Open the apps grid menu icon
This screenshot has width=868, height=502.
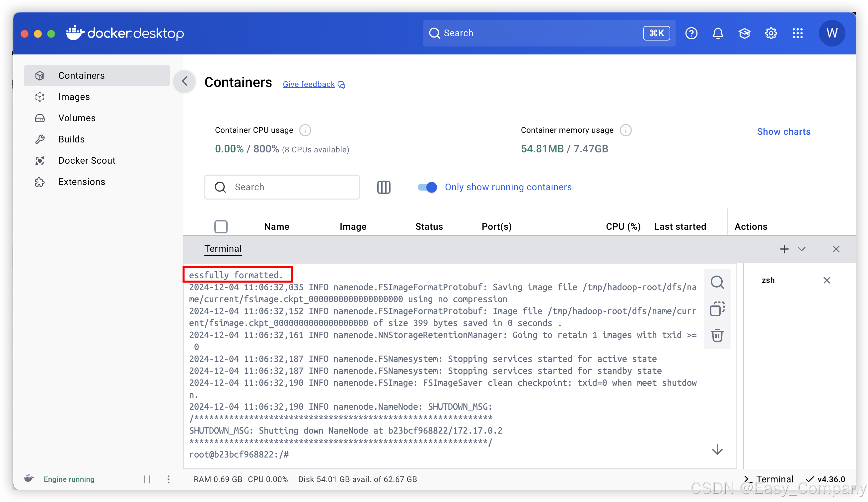[797, 33]
